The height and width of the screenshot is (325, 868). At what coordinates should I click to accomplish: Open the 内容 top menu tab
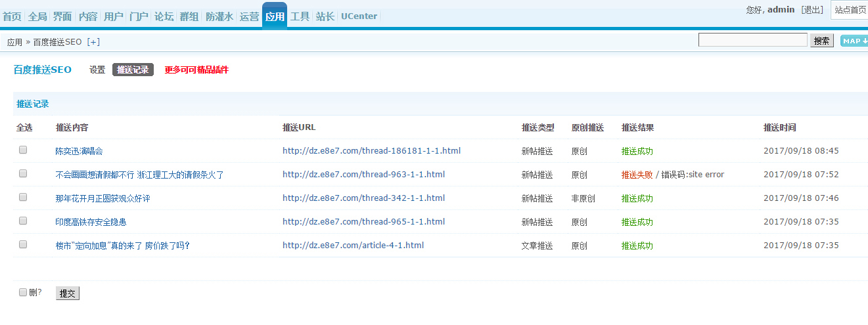tap(88, 16)
